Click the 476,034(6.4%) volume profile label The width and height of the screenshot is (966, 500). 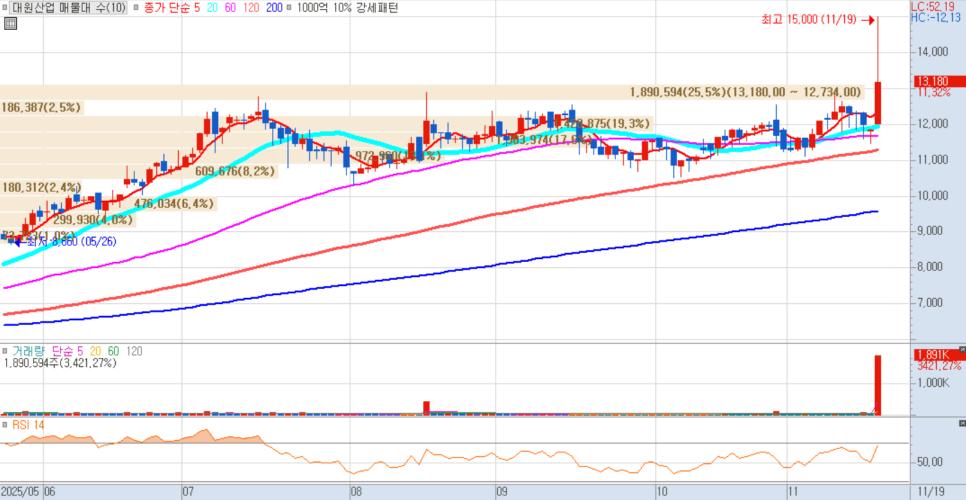point(174,203)
